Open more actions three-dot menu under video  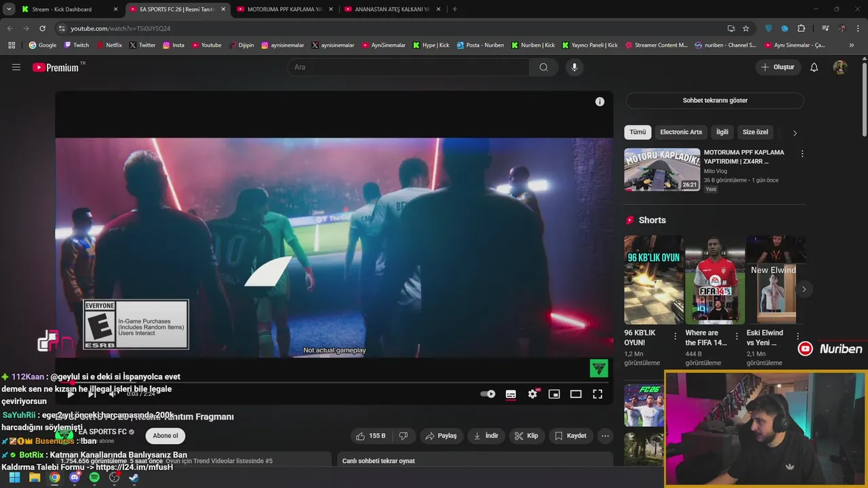click(x=606, y=436)
